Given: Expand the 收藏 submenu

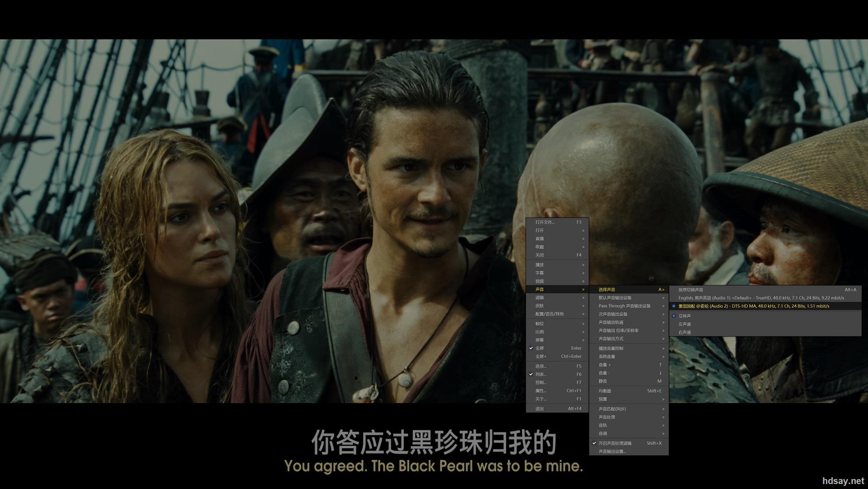Looking at the screenshot, I should click(x=557, y=247).
